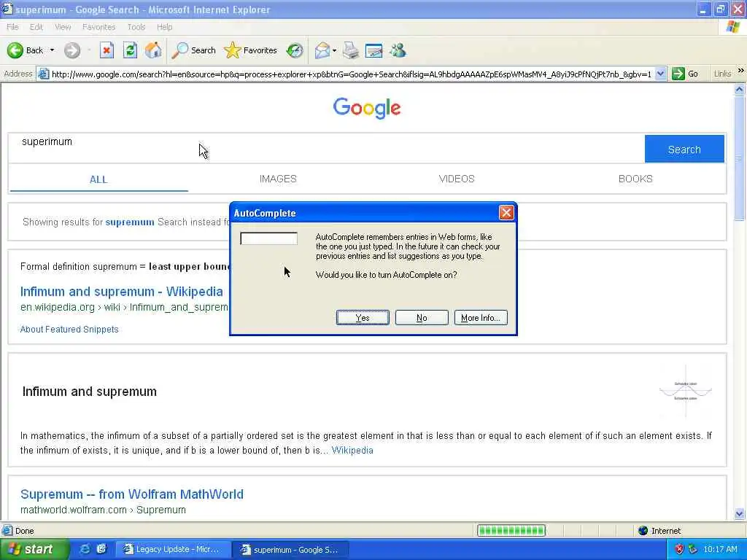Click More Info... in AutoComplete dialog
747x560 pixels.
[x=481, y=318]
